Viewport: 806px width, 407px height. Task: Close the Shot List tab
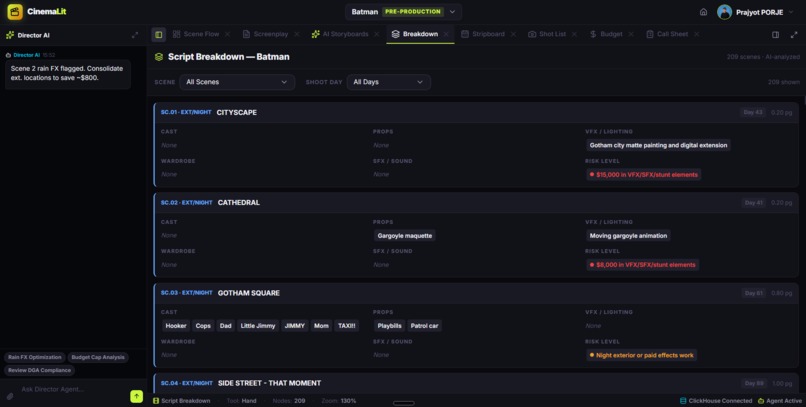click(x=574, y=34)
